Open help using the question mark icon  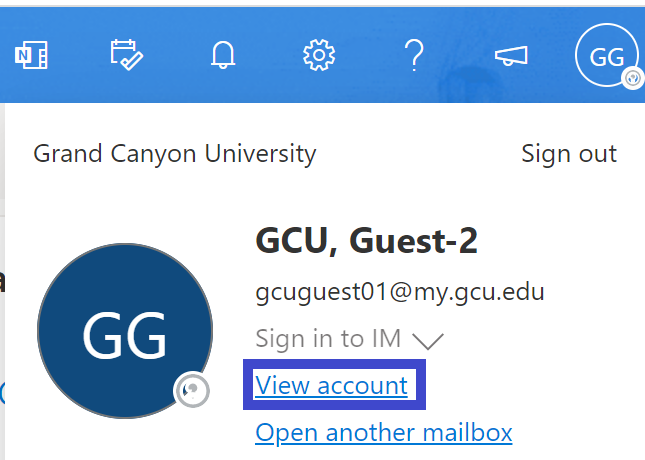[414, 55]
